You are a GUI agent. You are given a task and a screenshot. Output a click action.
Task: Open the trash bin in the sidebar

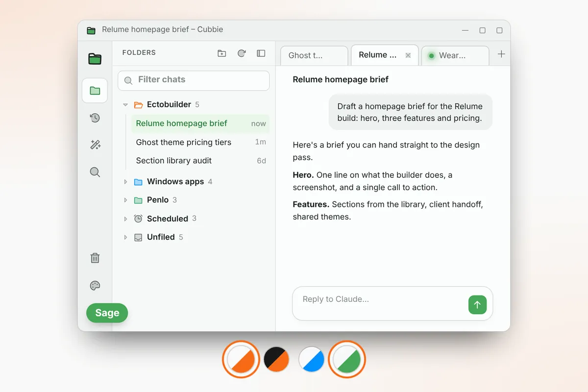tap(95, 258)
